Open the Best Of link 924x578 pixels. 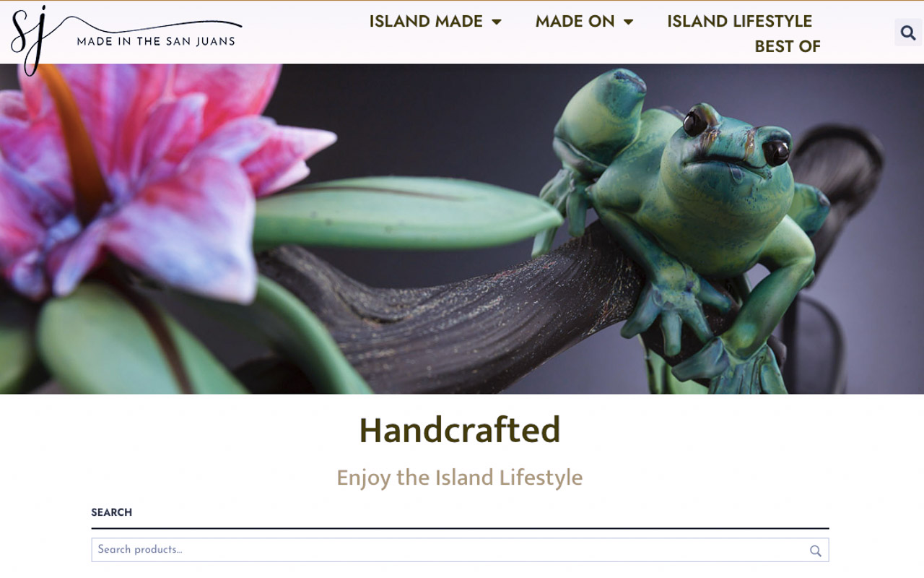788,46
